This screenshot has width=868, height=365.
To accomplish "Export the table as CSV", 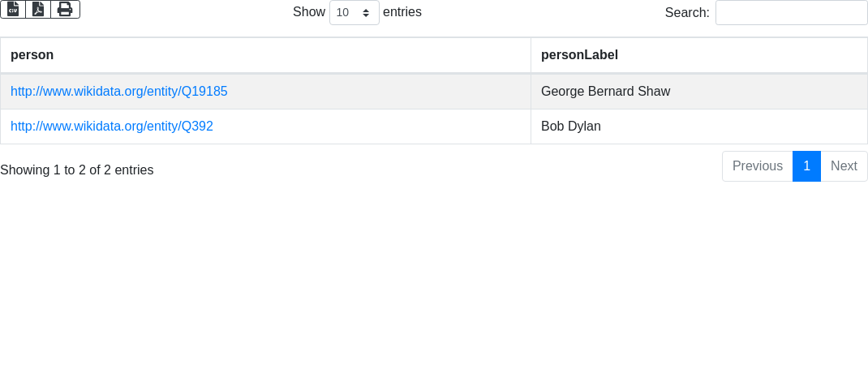I will [x=13, y=9].
